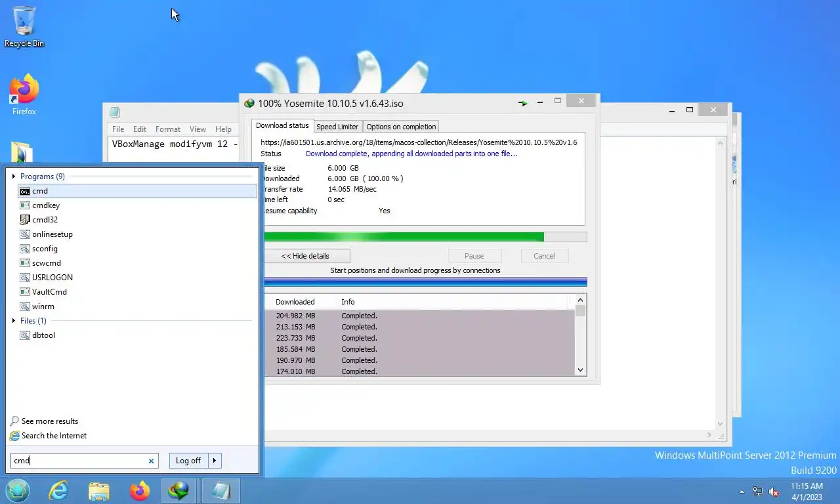This screenshot has height=504, width=840.
Task: Click the Log off button
Action: pyautogui.click(x=188, y=461)
